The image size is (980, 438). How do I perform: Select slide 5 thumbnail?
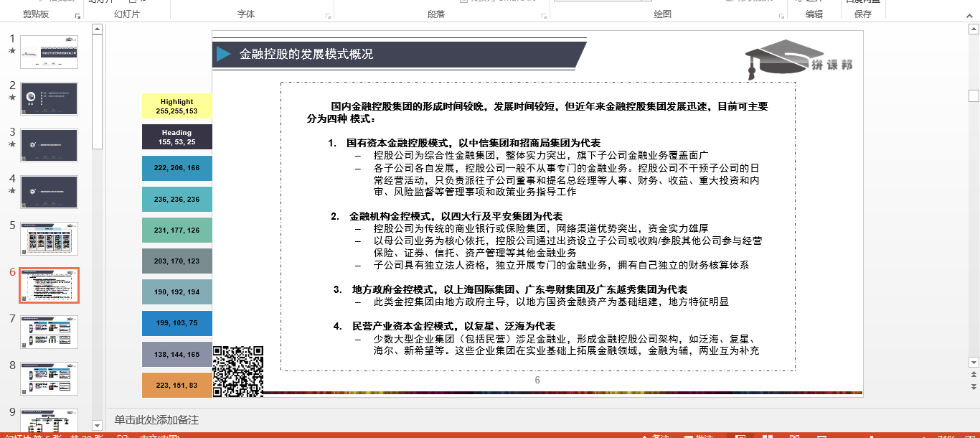(x=50, y=238)
